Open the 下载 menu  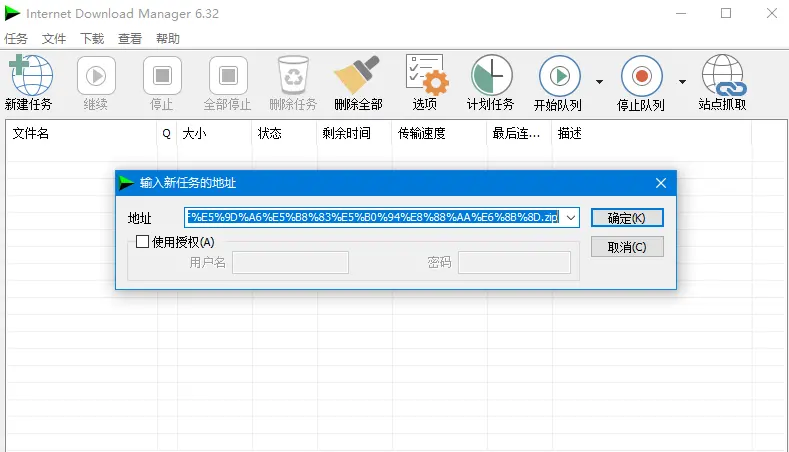click(x=92, y=39)
